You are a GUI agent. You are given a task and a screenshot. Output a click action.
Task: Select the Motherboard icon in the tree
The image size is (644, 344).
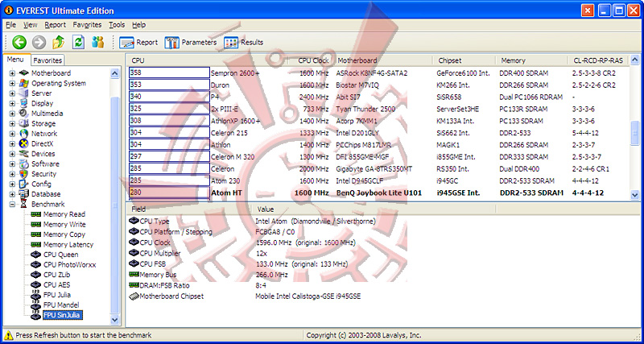(x=24, y=73)
